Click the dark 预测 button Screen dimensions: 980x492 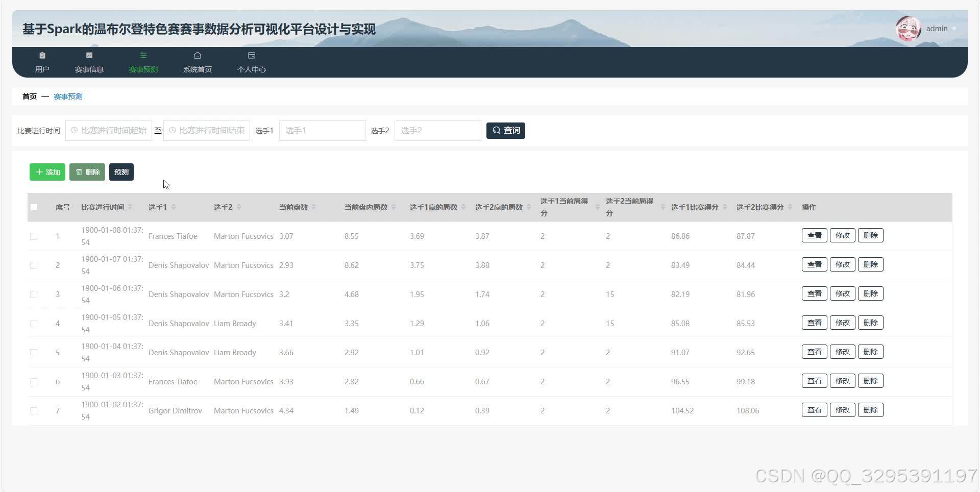121,172
